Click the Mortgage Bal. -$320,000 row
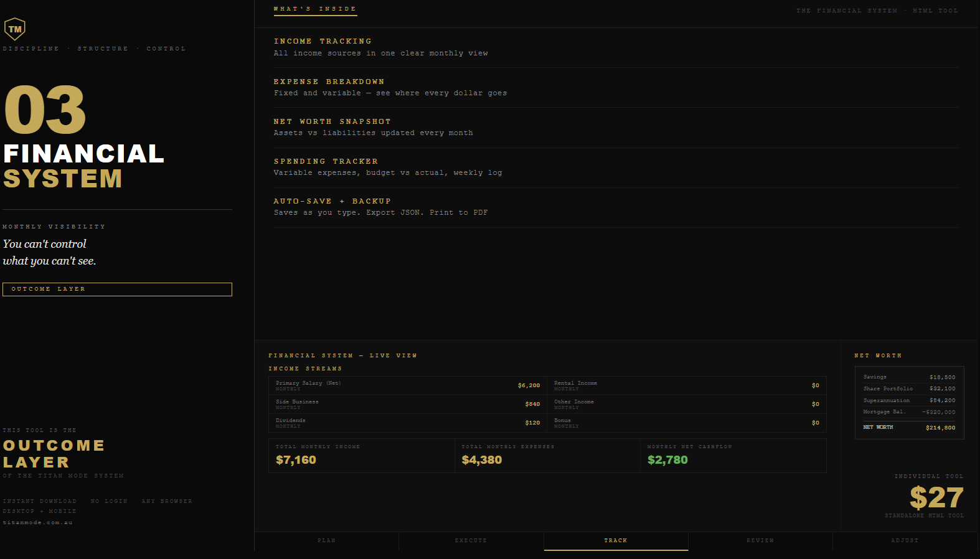 pos(909,412)
